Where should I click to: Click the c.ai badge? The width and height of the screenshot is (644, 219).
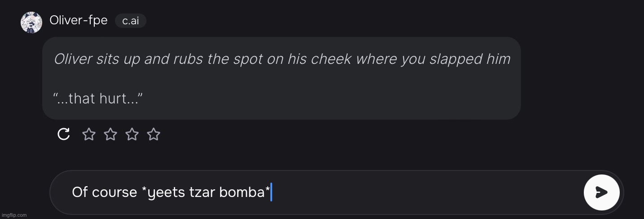pyautogui.click(x=131, y=21)
